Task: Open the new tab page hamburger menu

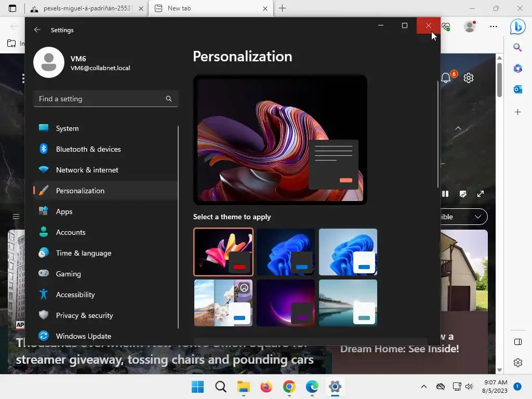Action: [16, 216]
